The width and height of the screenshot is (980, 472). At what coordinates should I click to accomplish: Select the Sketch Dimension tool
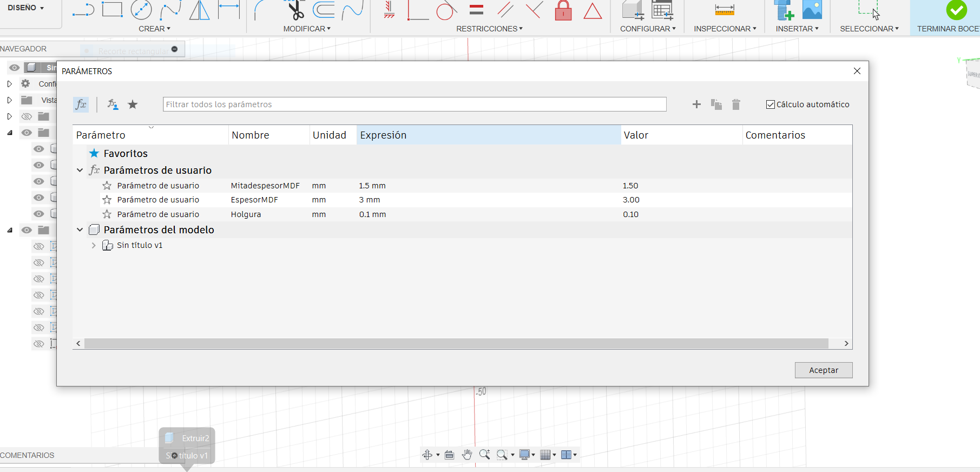228,10
